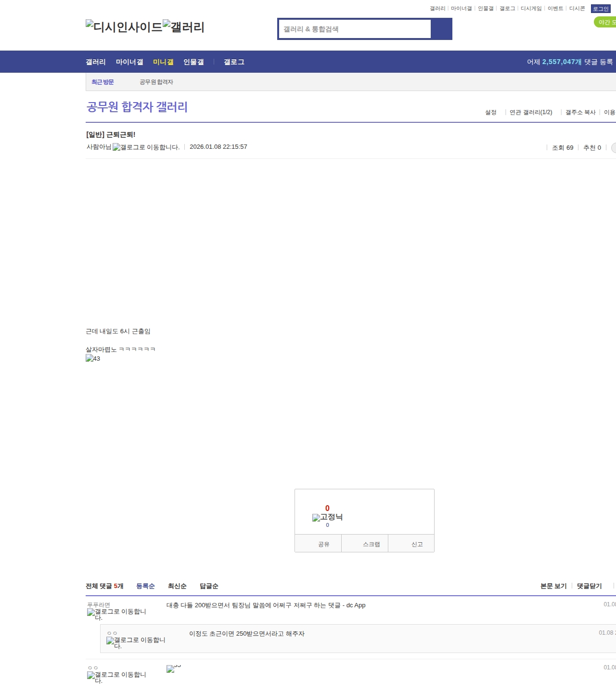Click the 스크랩 scrap button

[371, 544]
